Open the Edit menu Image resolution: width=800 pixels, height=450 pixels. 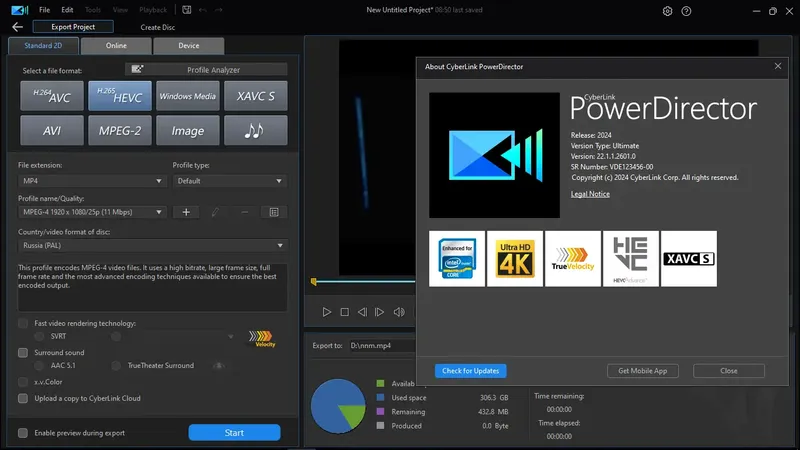(67, 10)
